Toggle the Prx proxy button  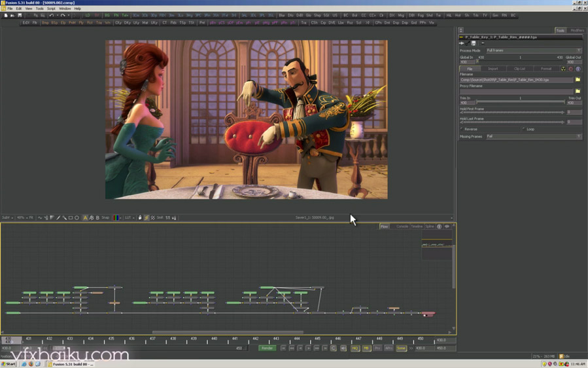tap(377, 348)
